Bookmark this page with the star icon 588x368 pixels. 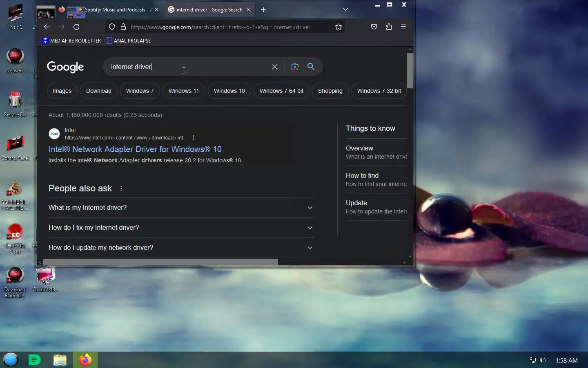[339, 27]
